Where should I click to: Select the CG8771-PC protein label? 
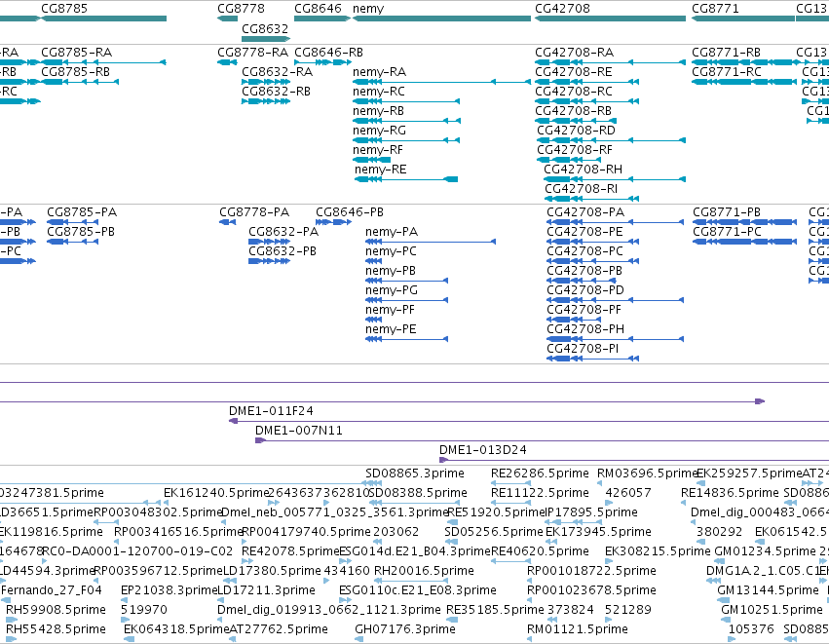pyautogui.click(x=727, y=232)
